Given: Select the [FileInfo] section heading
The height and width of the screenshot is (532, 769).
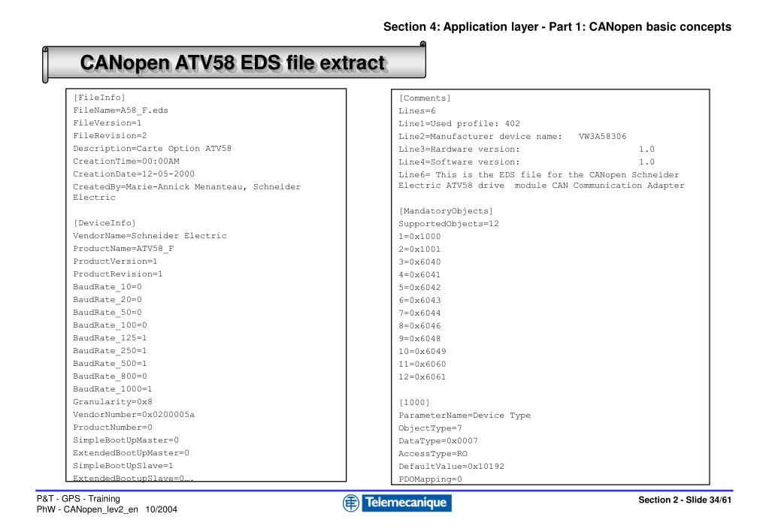Looking at the screenshot, I should 99,98.
